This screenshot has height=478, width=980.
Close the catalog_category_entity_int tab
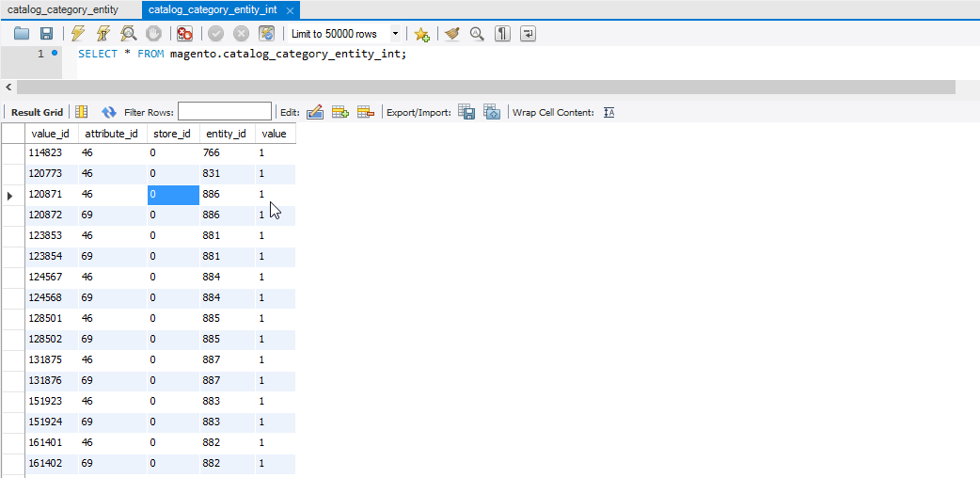[x=290, y=10]
